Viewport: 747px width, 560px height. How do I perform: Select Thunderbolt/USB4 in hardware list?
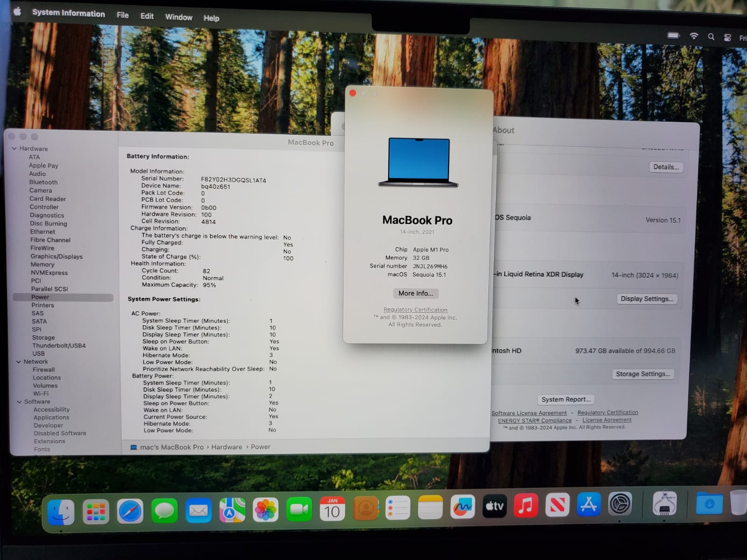[59, 346]
